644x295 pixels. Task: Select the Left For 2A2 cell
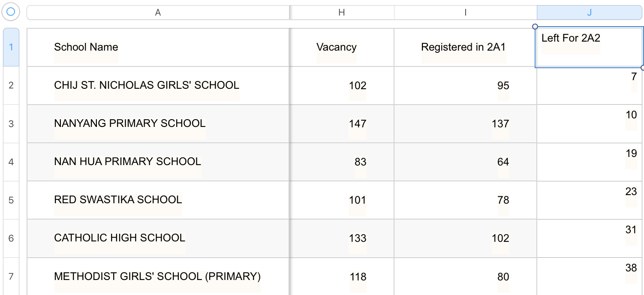pos(589,47)
